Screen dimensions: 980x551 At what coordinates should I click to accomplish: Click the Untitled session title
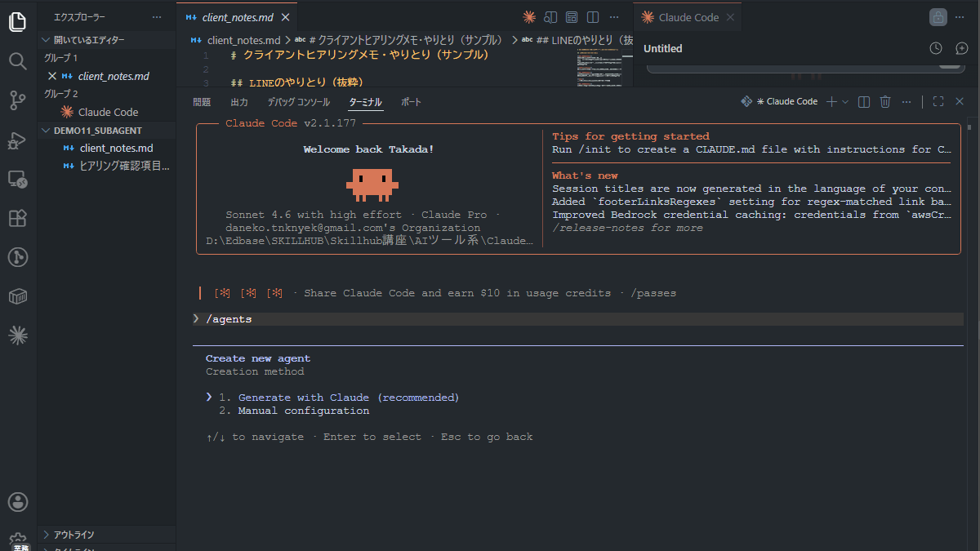[x=662, y=48]
